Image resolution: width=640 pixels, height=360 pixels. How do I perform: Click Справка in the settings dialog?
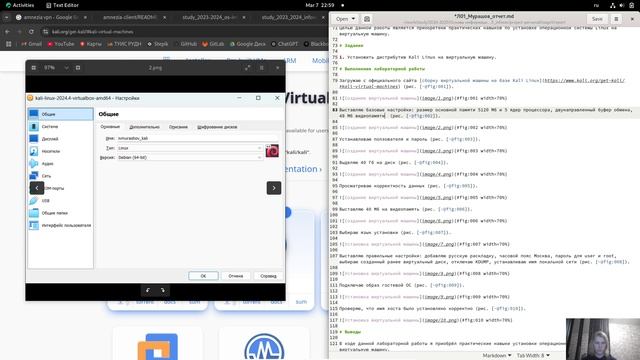(x=268, y=276)
